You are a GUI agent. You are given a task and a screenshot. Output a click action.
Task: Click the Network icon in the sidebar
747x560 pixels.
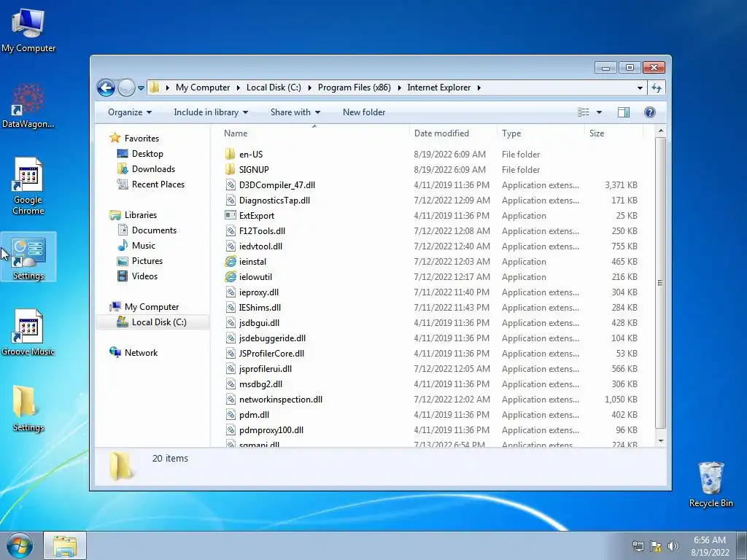tap(115, 352)
